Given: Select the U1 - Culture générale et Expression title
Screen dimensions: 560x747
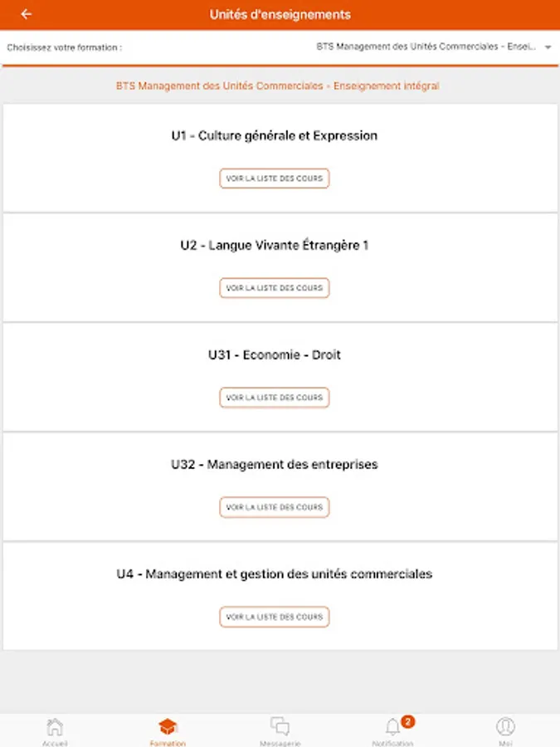Looking at the screenshot, I should 275,135.
